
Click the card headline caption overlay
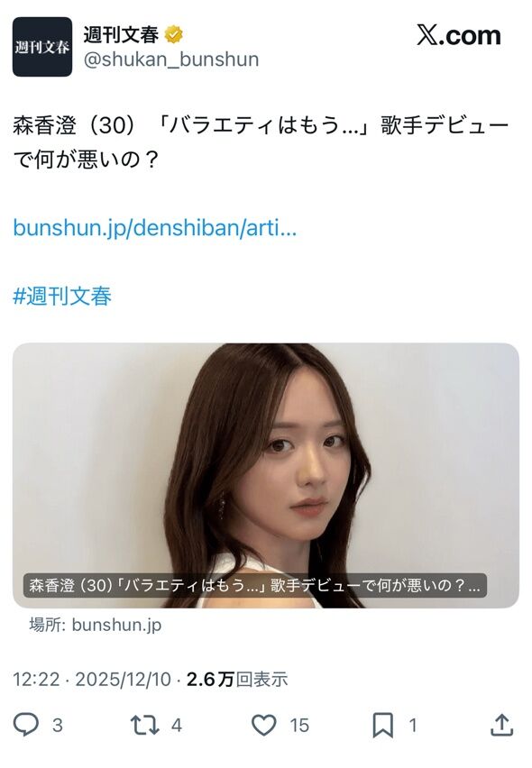click(255, 585)
